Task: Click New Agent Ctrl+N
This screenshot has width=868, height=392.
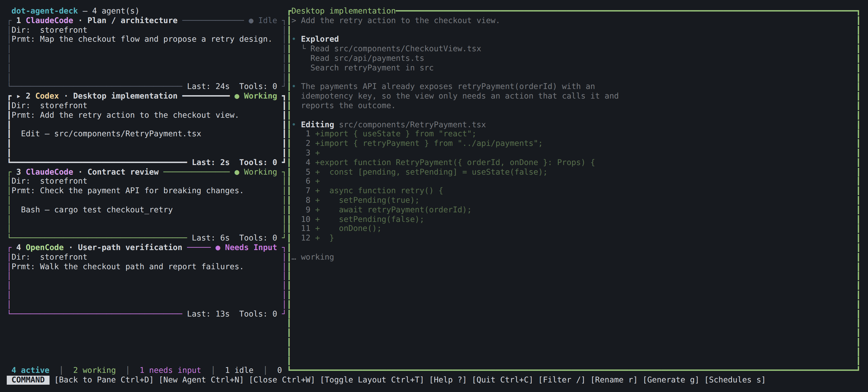Action: [x=201, y=380]
